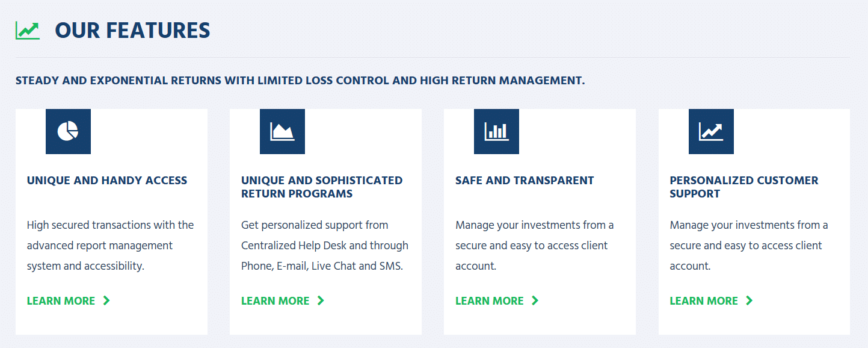The image size is (868, 348).
Task: Click the Centralized Help Desk description text
Action: pyautogui.click(x=325, y=246)
